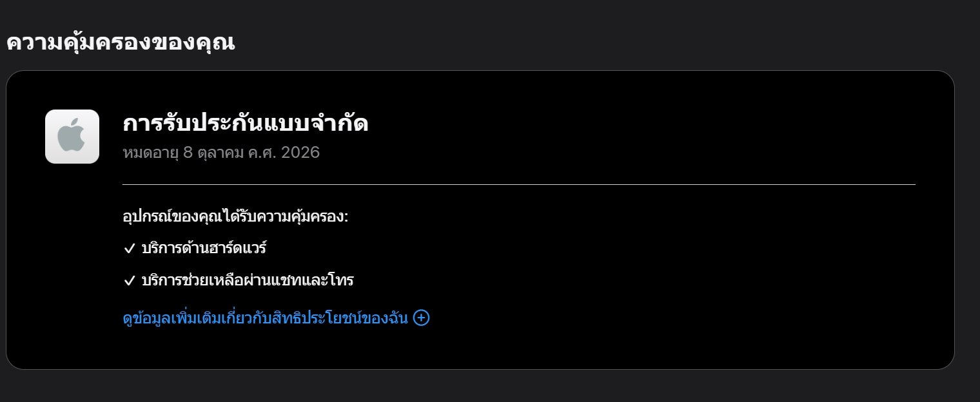Click the horizontal divider line in card

click(x=518, y=184)
